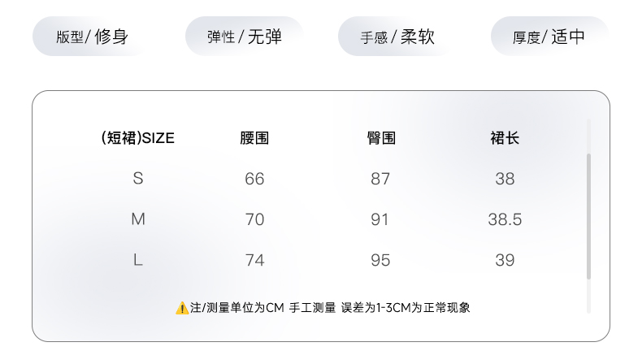Click the 裙长 column header
Viewport: 642px width, 364px height.
[x=505, y=138]
